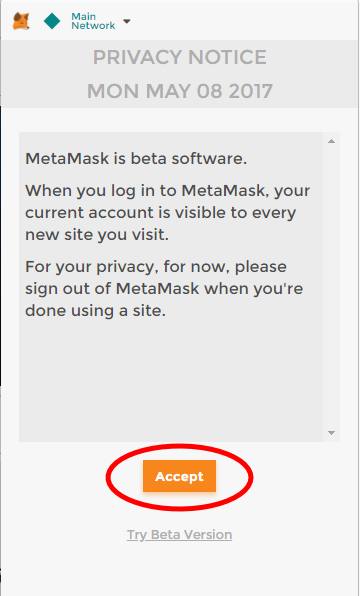Image resolution: width=360 pixels, height=596 pixels.
Task: Click the Accept button
Action: click(179, 476)
